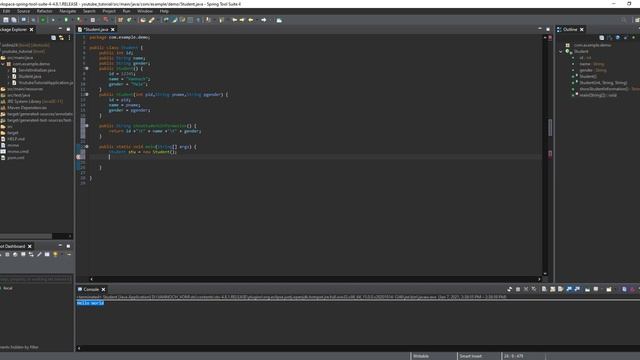Viewport: 640px width, 360px height.
Task: Minimize the Package Explorer panel
Action: [x=60, y=29]
